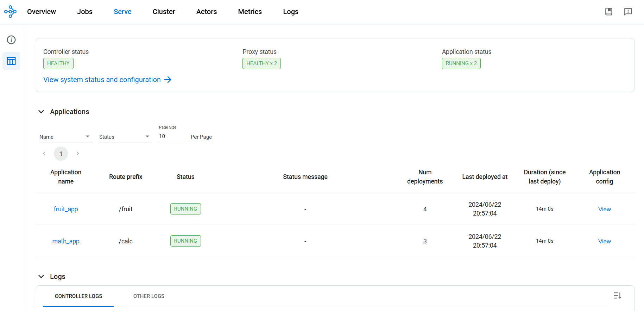Select the Controller Logs tab

tap(78, 296)
